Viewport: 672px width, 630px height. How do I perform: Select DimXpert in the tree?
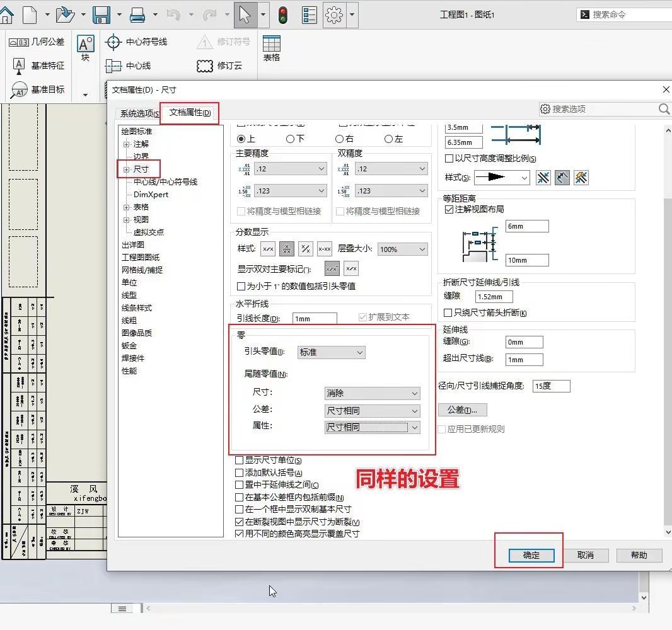pyautogui.click(x=151, y=195)
